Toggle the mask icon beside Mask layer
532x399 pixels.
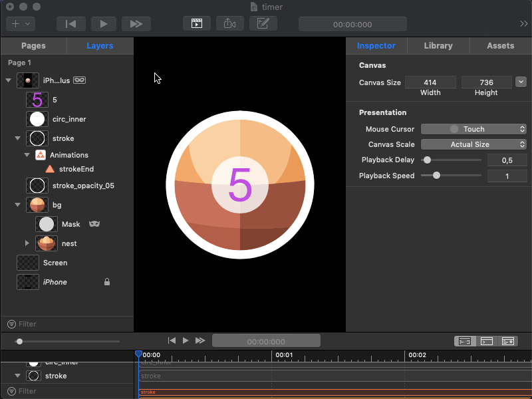pos(94,224)
